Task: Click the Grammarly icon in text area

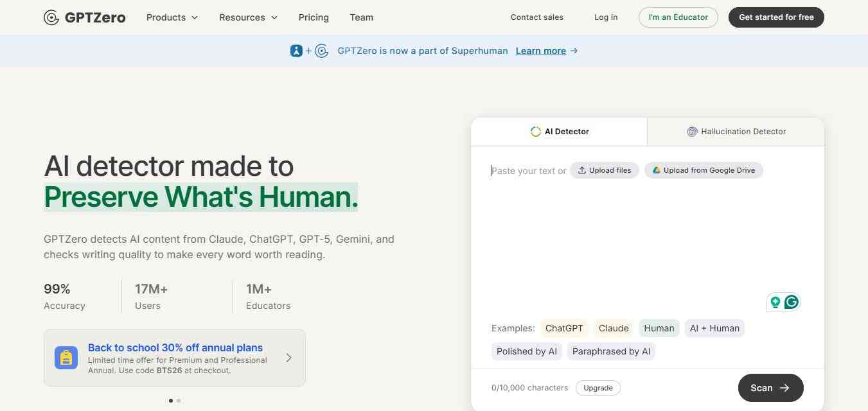Action: click(x=792, y=302)
